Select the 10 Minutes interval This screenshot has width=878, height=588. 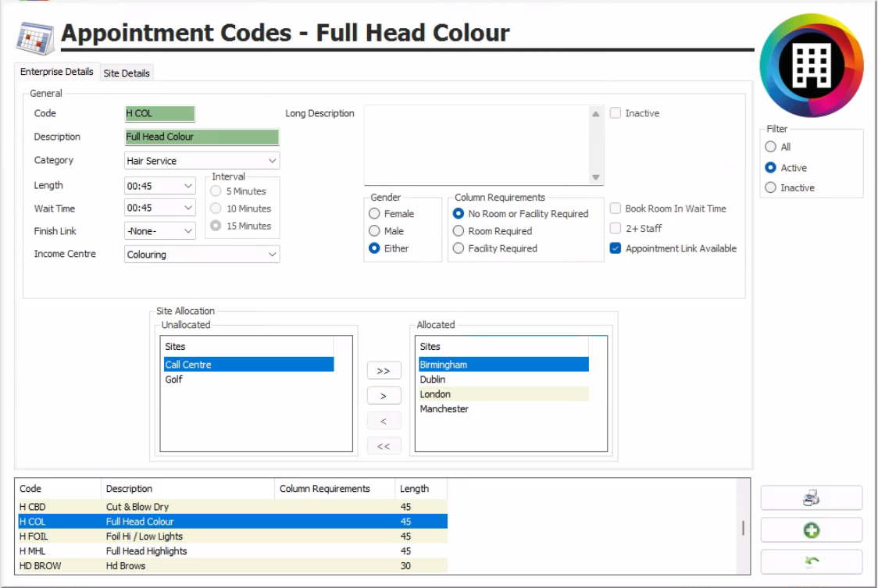pyautogui.click(x=216, y=208)
